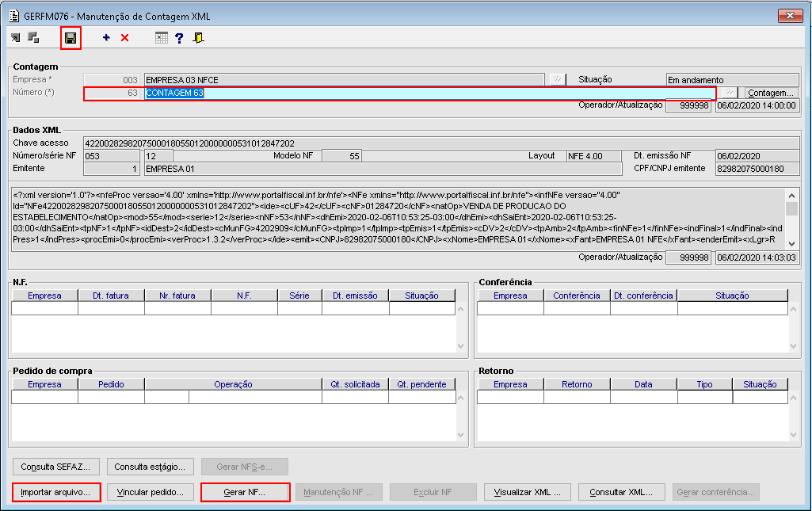Viewport: 812px width, 511px height.
Task: Click the Importar arquivo button
Action: [x=56, y=492]
